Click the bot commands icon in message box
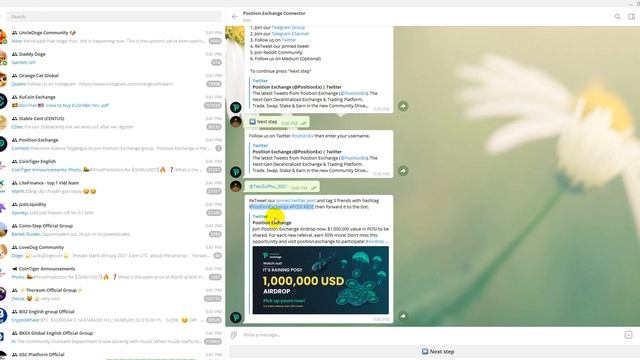 (628, 335)
